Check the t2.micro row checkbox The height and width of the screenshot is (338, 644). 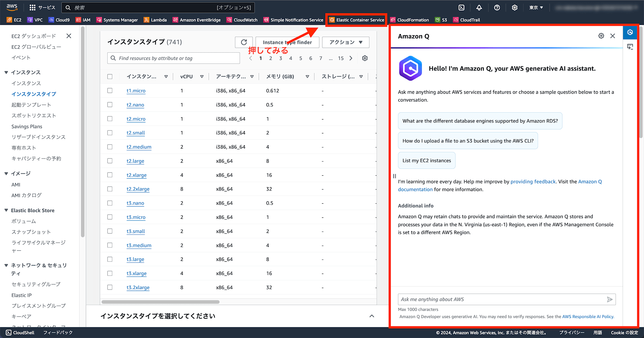110,119
